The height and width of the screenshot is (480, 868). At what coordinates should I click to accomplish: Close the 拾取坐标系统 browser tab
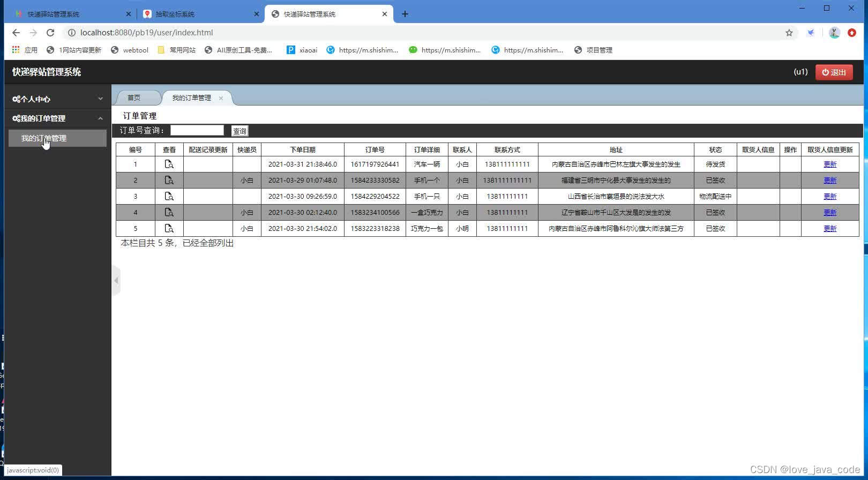256,14
